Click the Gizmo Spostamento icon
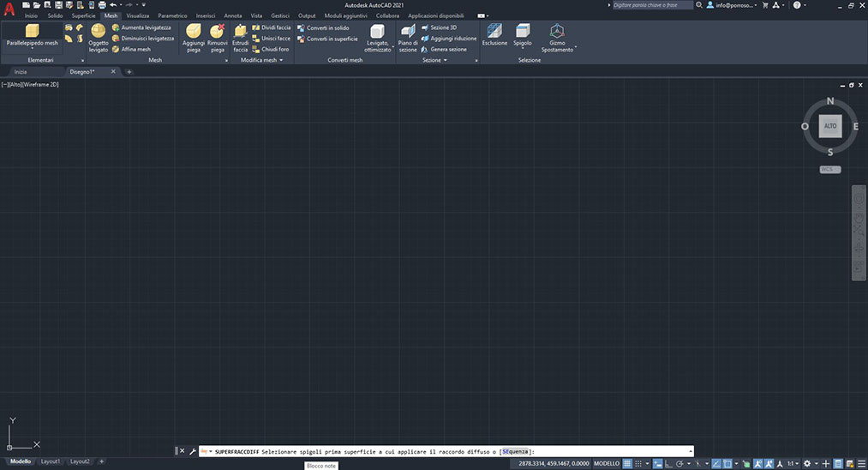Screen dimensions: 868x470 [557, 31]
